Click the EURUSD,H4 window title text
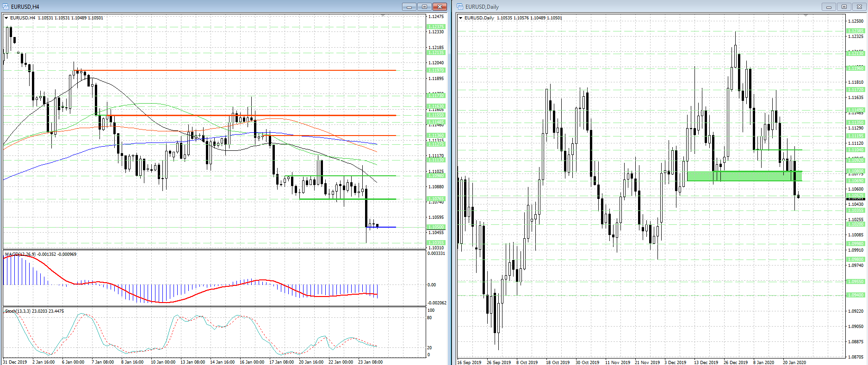Screen dimensions: 868x365 25,6
